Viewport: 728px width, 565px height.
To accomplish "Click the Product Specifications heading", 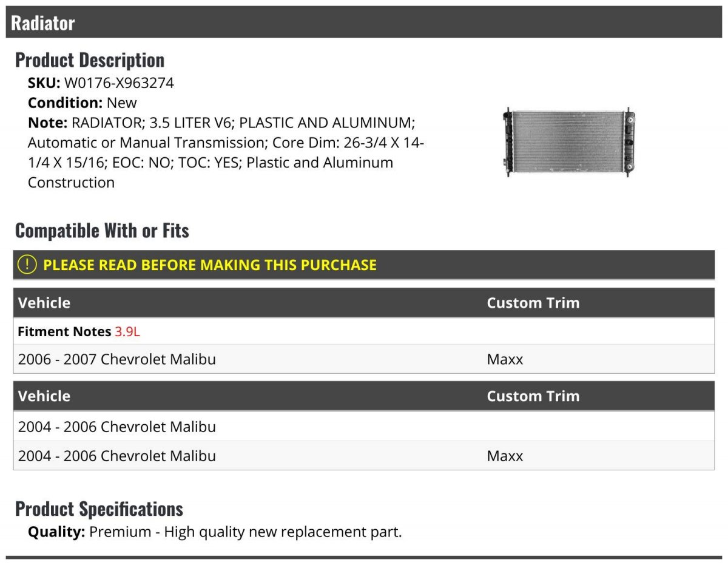I will [x=99, y=509].
